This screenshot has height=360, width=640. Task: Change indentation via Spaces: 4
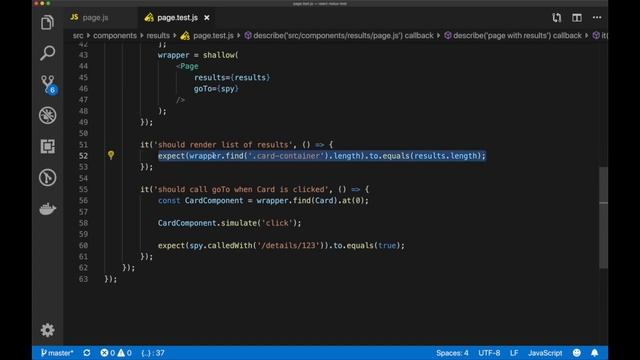(452, 353)
